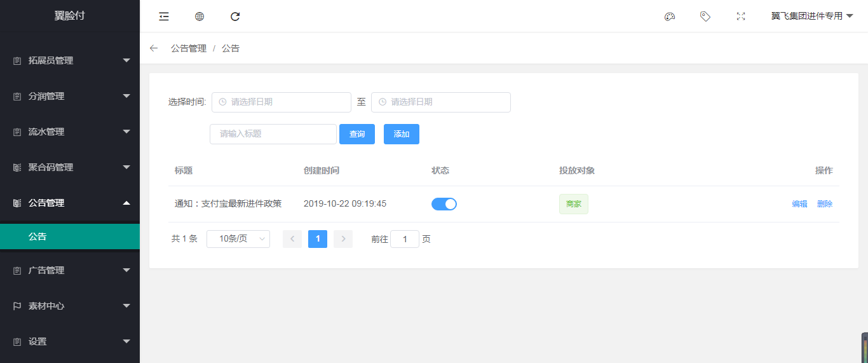The image size is (868, 363).
Task: Click the 添加 add button
Action: (402, 134)
